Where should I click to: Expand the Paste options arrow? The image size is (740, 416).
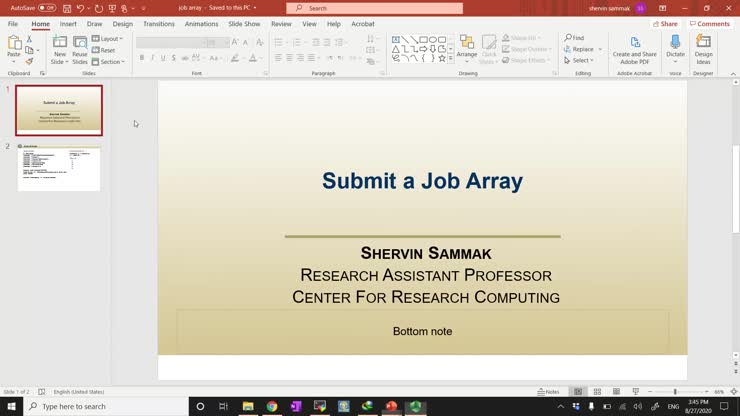click(x=14, y=62)
